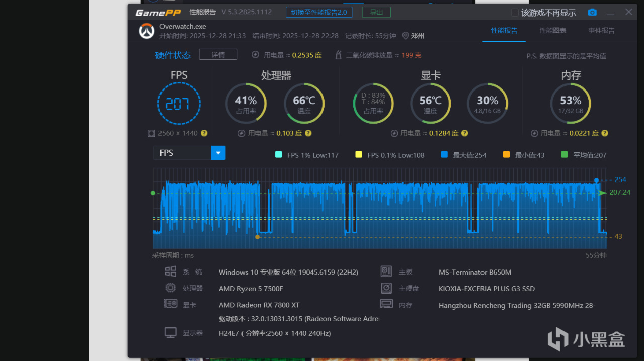644x361 pixels.
Task: Click the blue 最大值 legend swatch
Action: 444,155
